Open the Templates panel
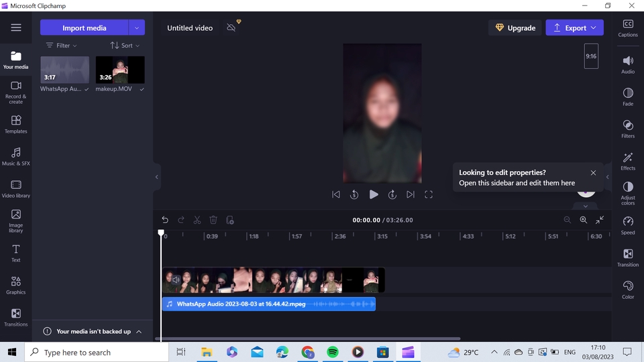This screenshot has height=362, width=644. click(16, 124)
